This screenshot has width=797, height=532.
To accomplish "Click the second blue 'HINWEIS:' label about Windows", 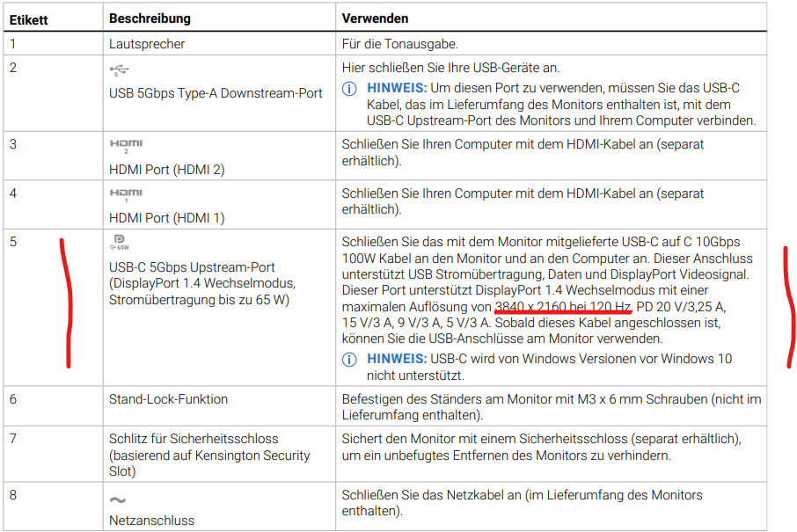I will click(x=397, y=359).
